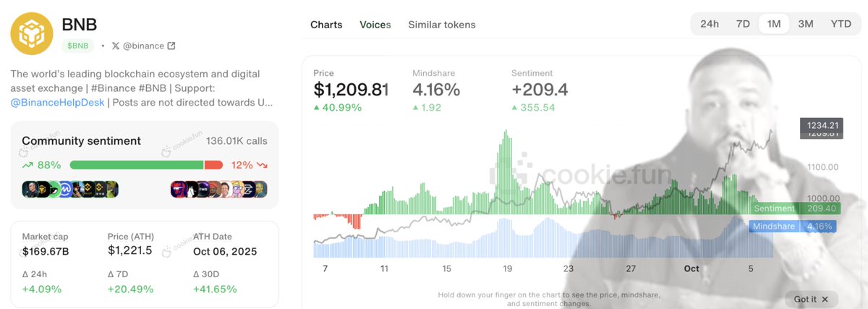Click the Mindshare value 4.16% in header
Viewport: 868px width, 309px height.
point(436,90)
